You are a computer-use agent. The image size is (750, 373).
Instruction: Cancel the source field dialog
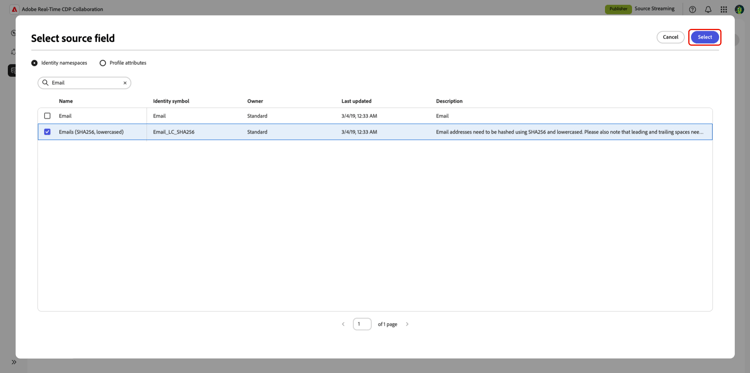coord(670,37)
